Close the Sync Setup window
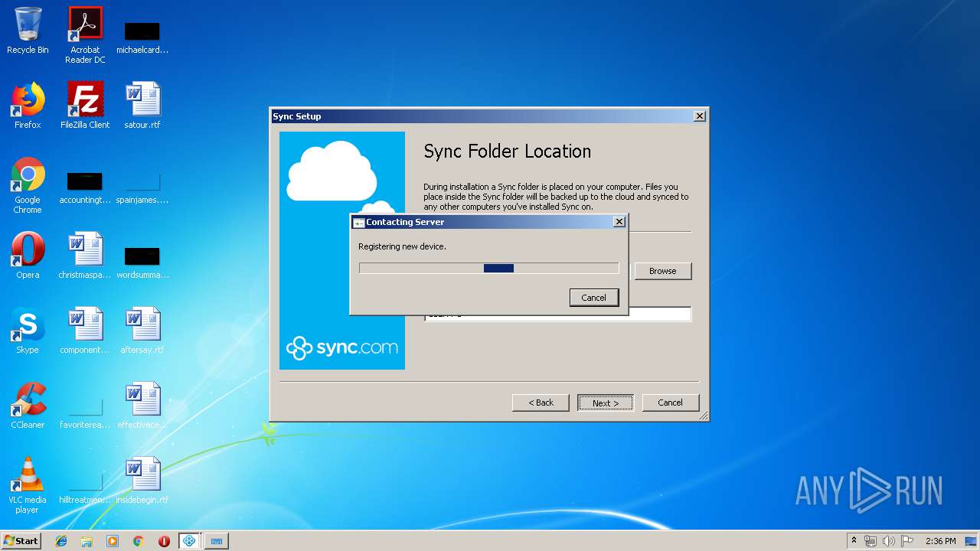980x551 pixels. [699, 116]
